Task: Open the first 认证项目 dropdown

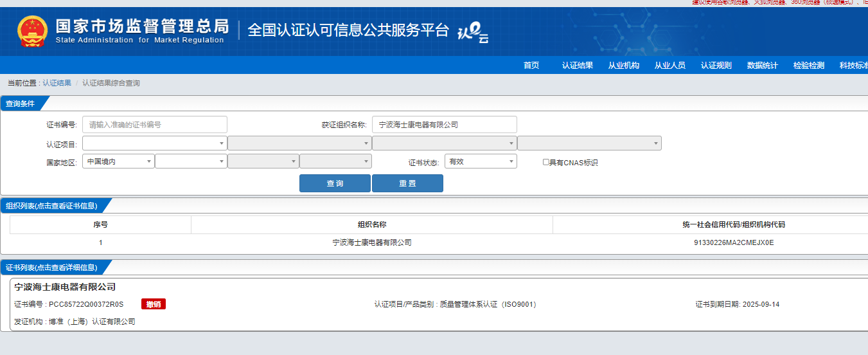Action: pyautogui.click(x=155, y=143)
